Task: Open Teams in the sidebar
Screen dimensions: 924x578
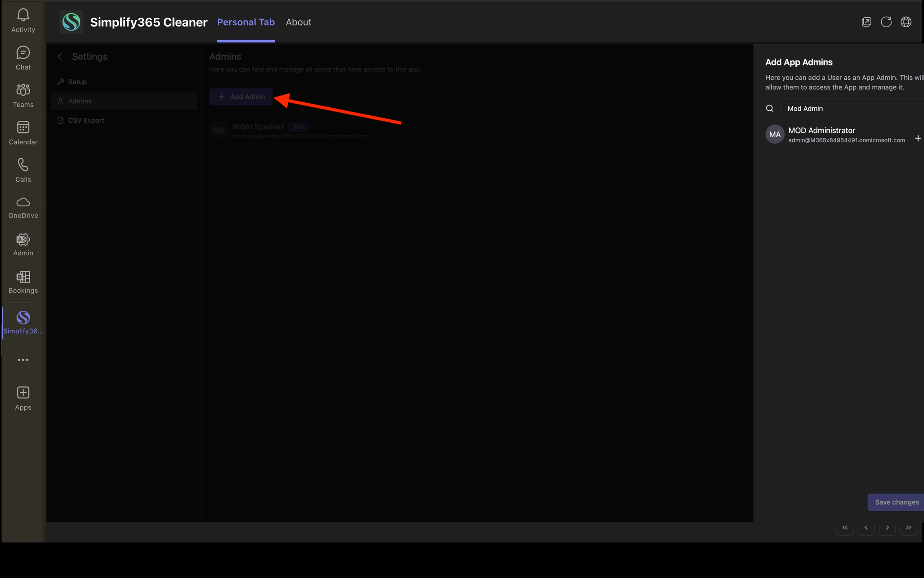Action: point(23,96)
